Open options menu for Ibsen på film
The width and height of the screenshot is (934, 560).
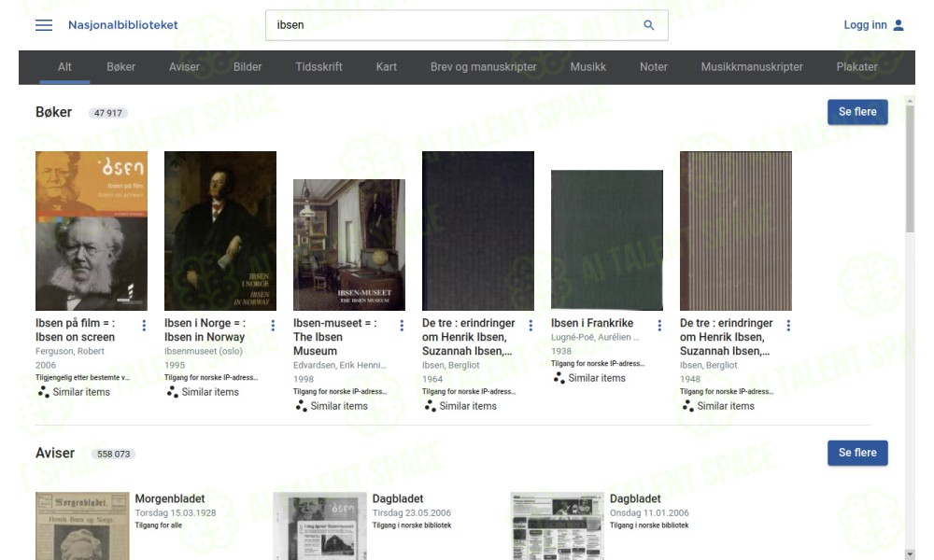(144, 325)
